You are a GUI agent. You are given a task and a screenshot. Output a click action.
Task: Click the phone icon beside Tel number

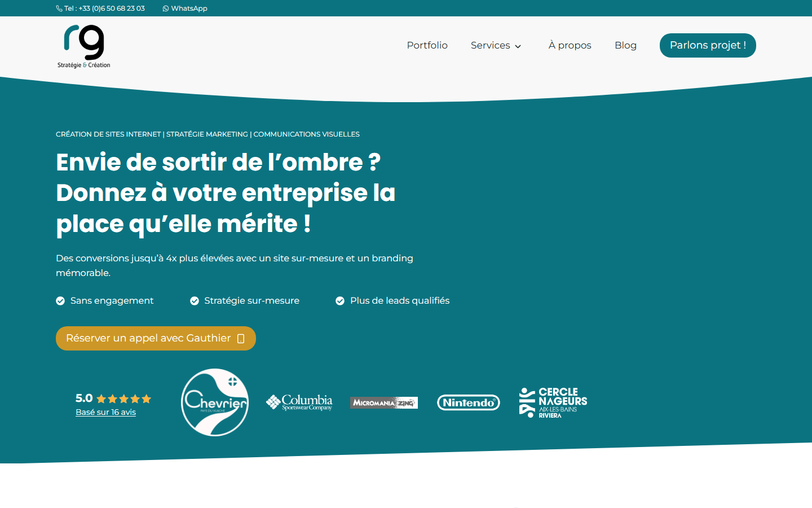[59, 8]
